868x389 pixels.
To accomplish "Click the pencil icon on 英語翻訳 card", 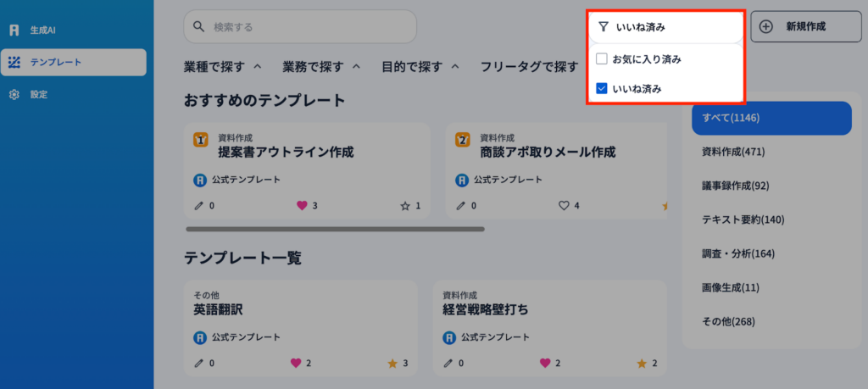I will click(x=199, y=363).
